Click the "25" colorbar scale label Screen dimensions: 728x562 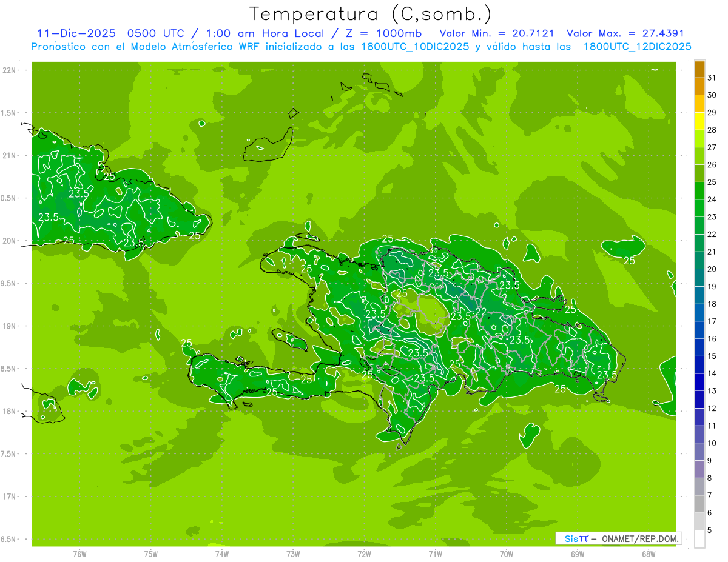click(x=712, y=182)
